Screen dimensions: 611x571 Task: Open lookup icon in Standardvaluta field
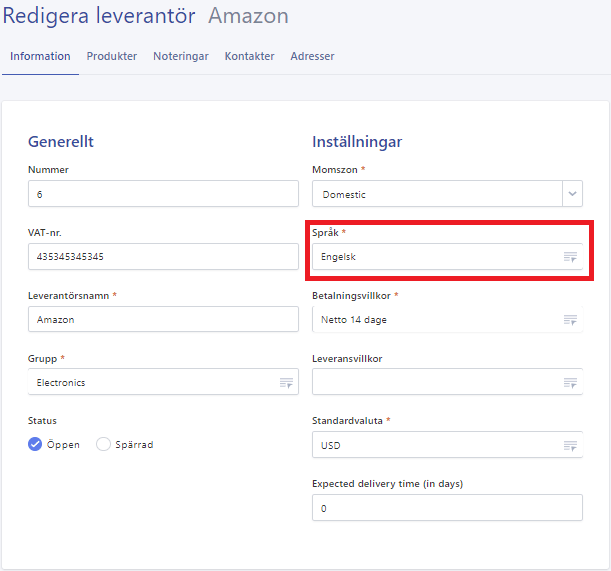coord(570,446)
